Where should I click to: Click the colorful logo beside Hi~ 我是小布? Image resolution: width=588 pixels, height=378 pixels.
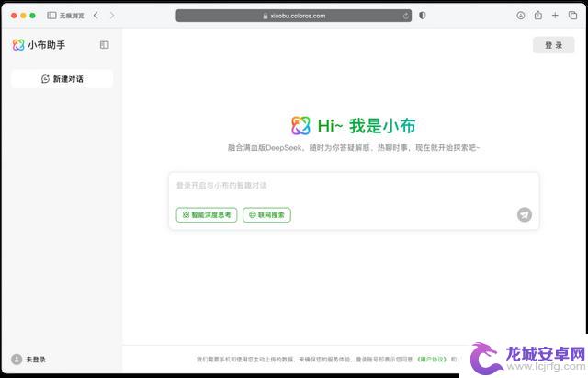tap(300, 125)
